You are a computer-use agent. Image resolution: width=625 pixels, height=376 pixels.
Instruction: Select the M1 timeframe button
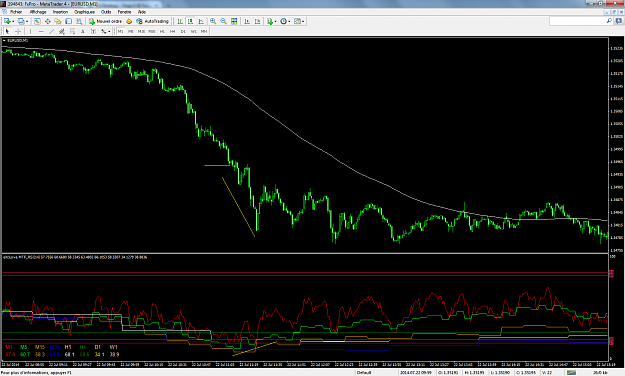click(120, 31)
